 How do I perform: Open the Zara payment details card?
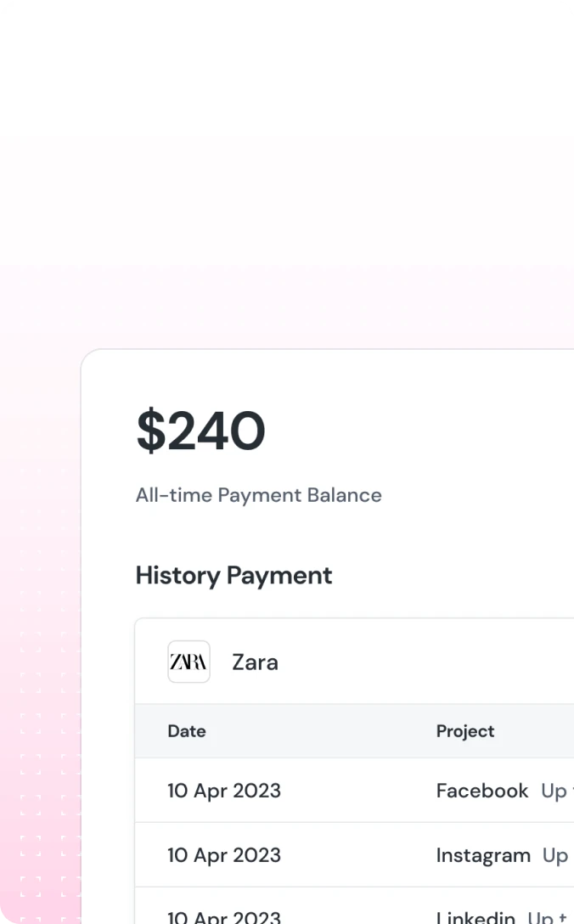point(340,662)
